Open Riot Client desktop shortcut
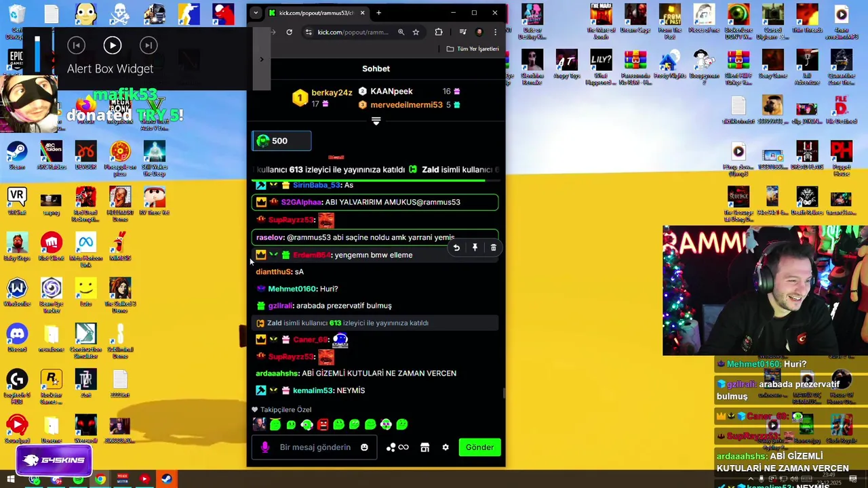Image resolution: width=868 pixels, height=488 pixels. (x=52, y=247)
